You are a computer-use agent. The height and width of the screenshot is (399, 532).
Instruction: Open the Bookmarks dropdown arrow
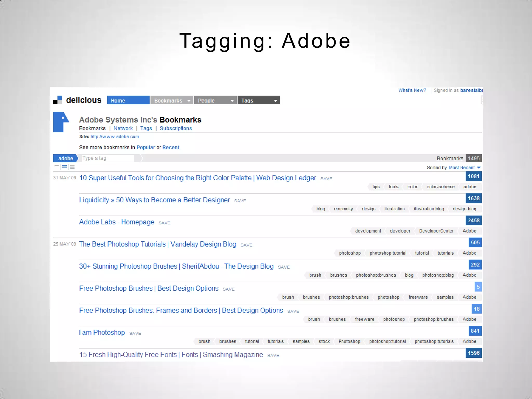click(x=189, y=101)
